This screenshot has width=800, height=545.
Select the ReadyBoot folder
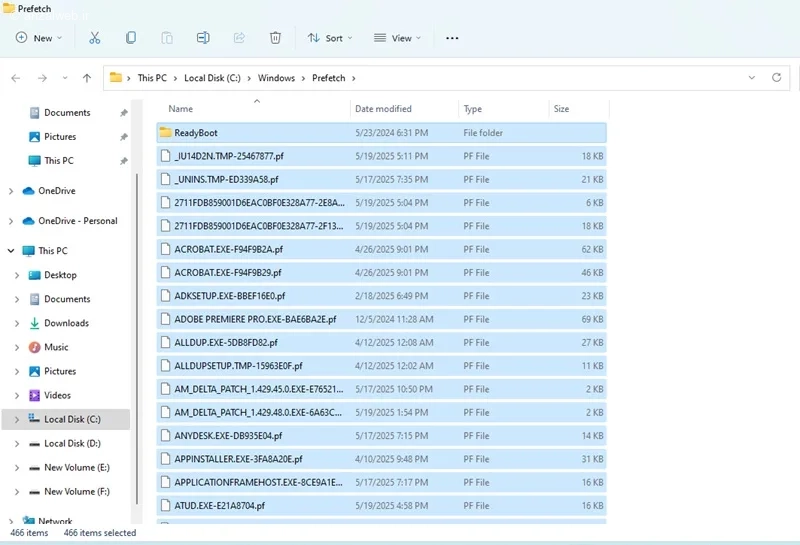381,133
